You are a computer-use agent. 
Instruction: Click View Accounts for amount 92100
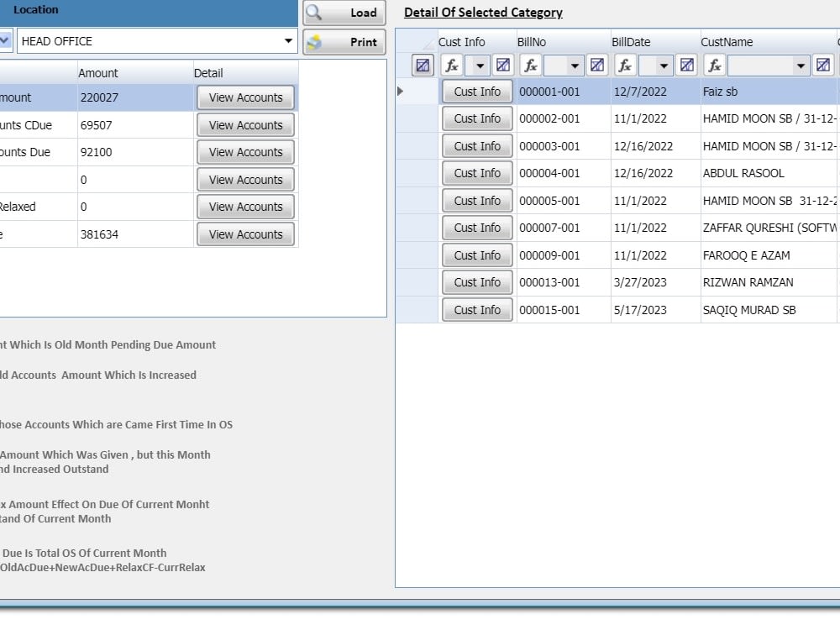[x=245, y=152]
